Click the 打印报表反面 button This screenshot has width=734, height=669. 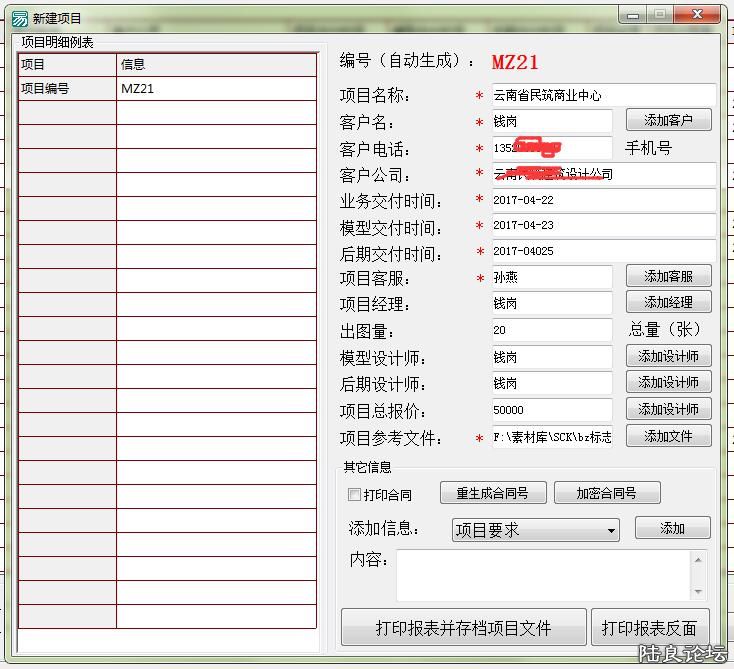coord(650,628)
